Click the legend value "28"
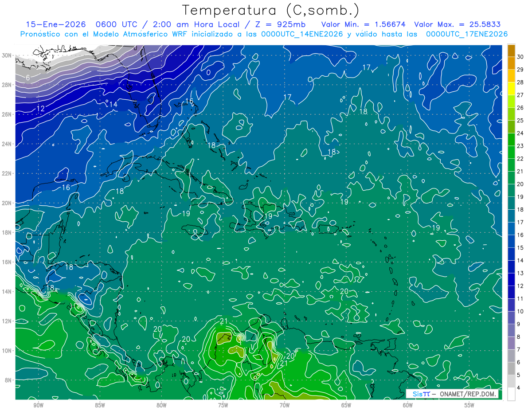Viewport: 532px width, 411px height. (x=520, y=82)
